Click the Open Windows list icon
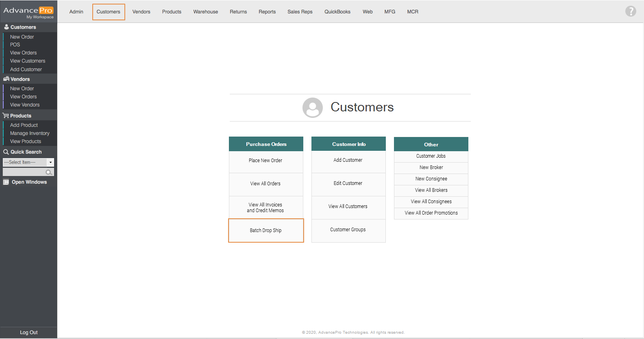The height and width of the screenshot is (339, 644). (x=6, y=182)
